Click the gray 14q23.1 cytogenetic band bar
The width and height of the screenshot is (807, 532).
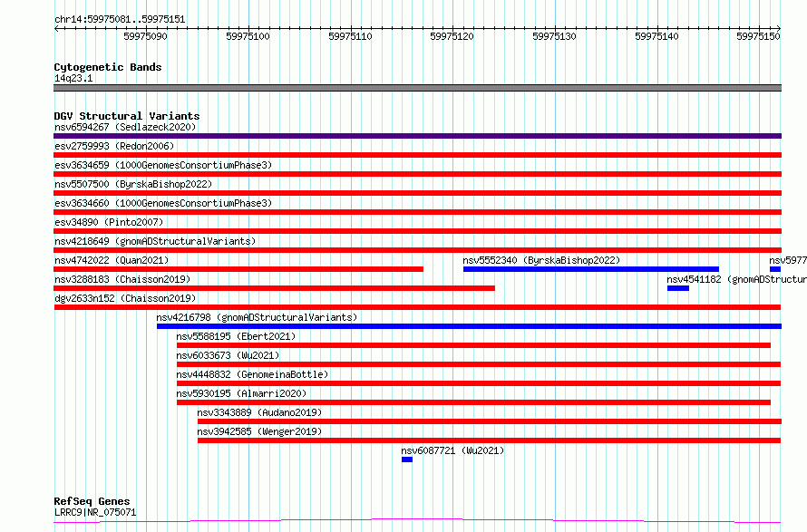click(417, 88)
